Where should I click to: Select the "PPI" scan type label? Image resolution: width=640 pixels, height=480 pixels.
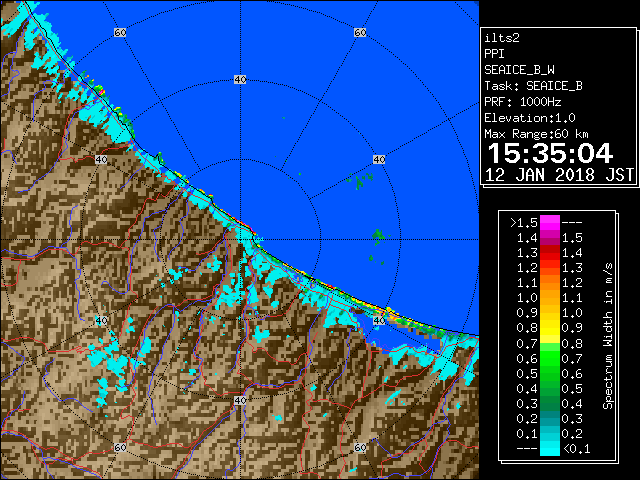[494, 54]
